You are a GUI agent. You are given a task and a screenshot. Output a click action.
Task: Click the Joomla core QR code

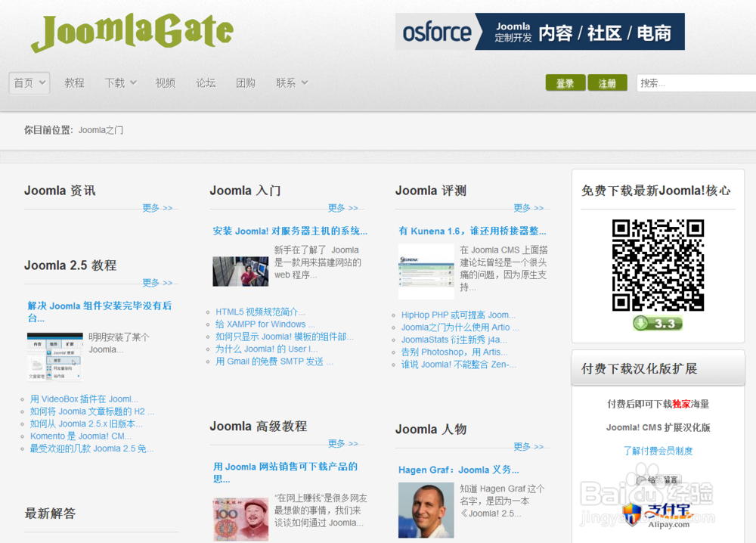(x=658, y=265)
